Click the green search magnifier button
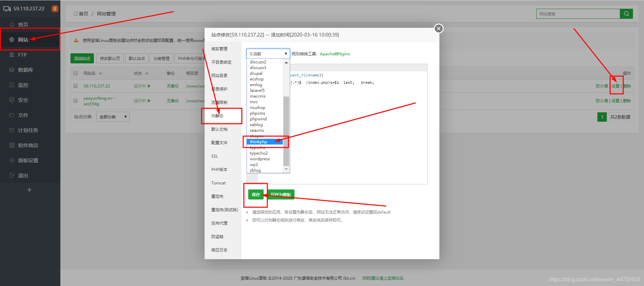 [x=626, y=14]
